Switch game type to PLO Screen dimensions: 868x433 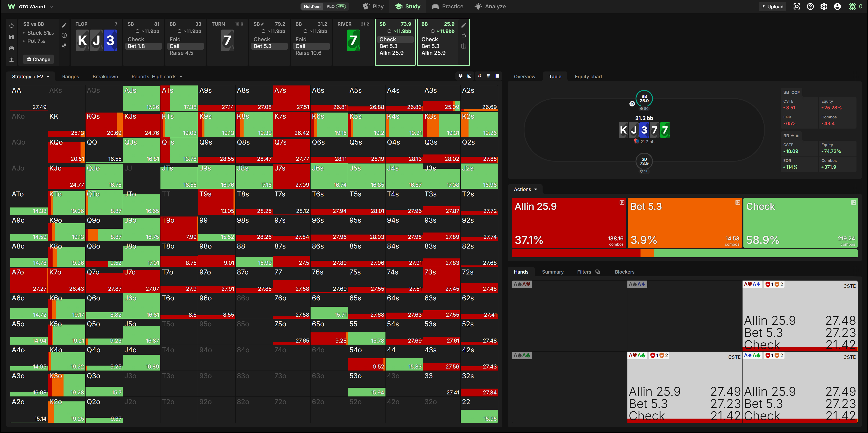(336, 6)
